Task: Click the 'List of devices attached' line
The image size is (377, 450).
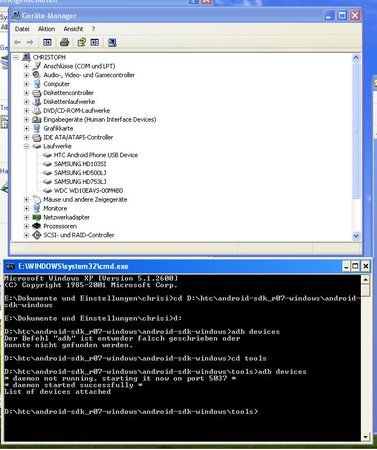Action: (58, 392)
